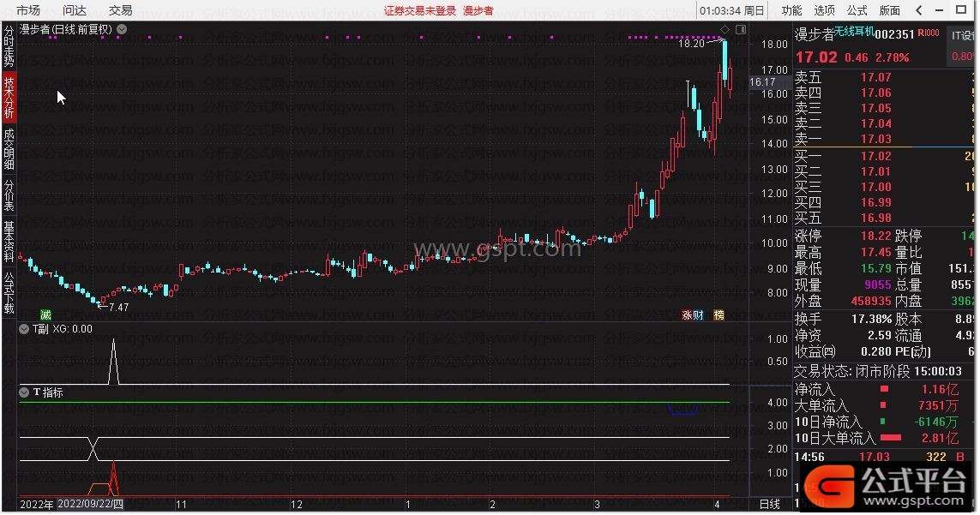Click the T副 XG: 0.00 indicator label
Viewport: 980px width, 515px height.
click(x=63, y=329)
